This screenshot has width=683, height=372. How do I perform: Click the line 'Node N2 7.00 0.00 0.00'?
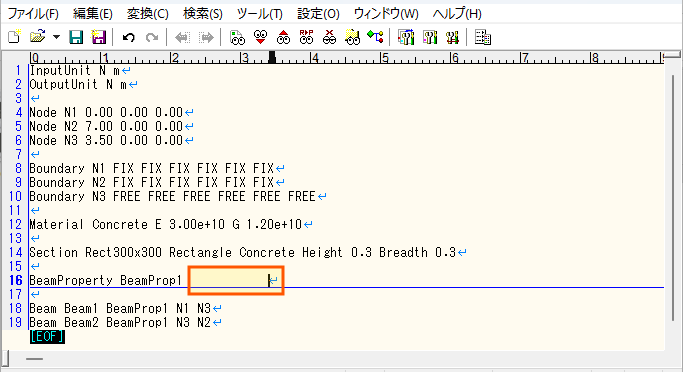[x=106, y=126]
